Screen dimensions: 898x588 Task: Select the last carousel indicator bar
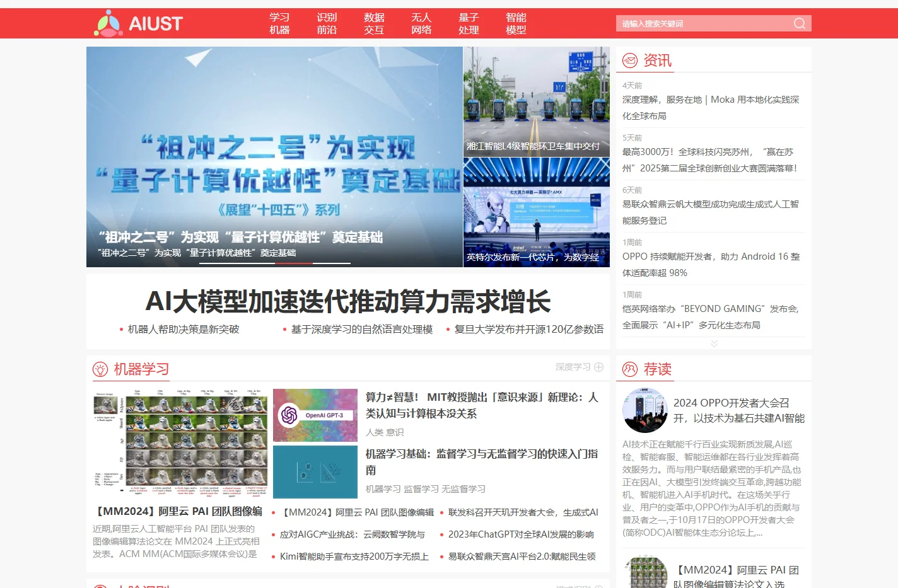coord(332,263)
